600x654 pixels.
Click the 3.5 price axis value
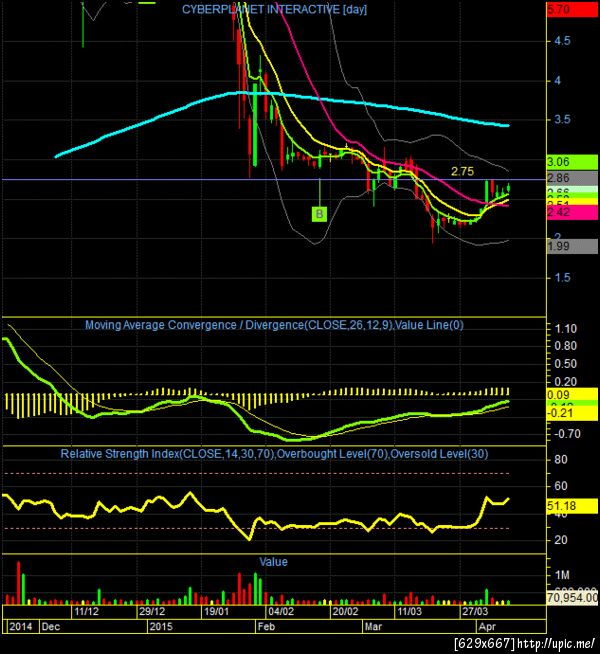click(562, 120)
